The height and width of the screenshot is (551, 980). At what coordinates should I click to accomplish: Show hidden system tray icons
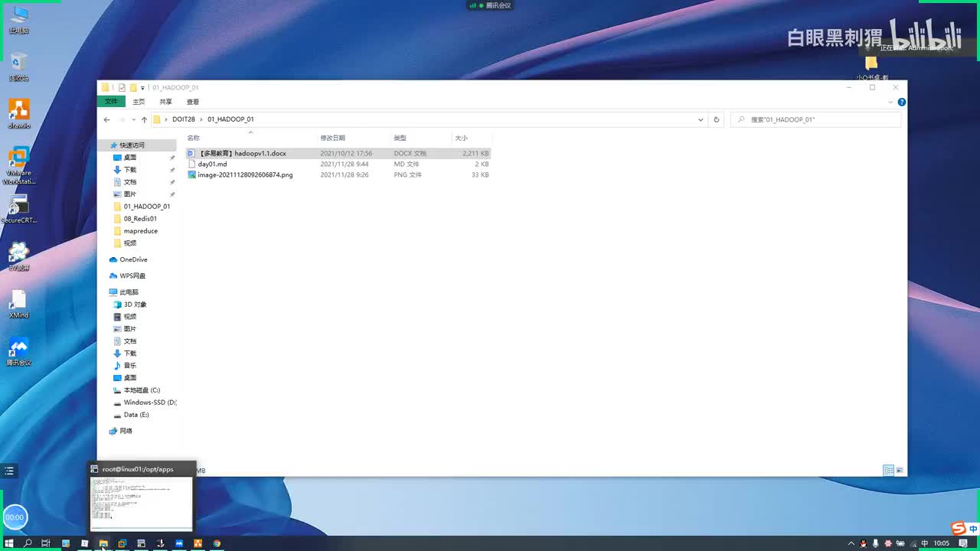(851, 543)
